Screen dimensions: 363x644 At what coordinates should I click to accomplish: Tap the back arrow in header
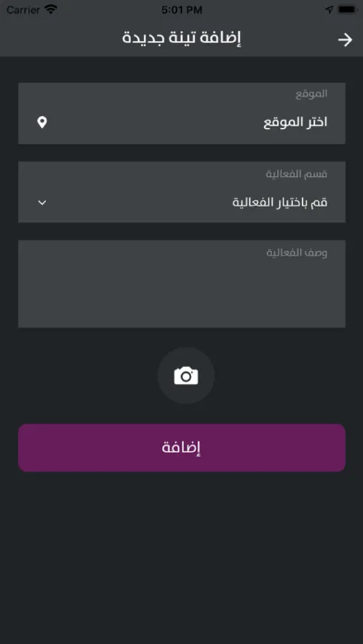345,39
